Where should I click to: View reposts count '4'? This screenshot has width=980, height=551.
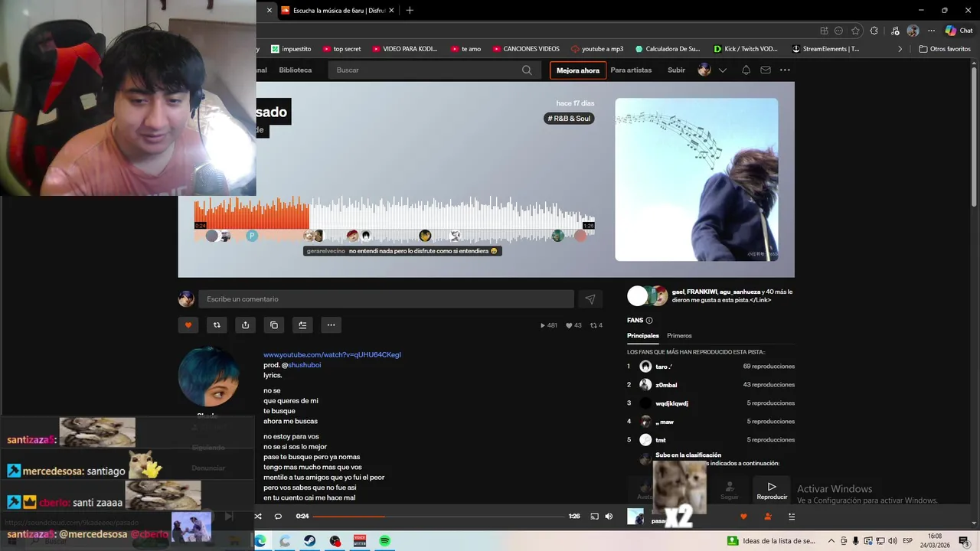(x=596, y=325)
